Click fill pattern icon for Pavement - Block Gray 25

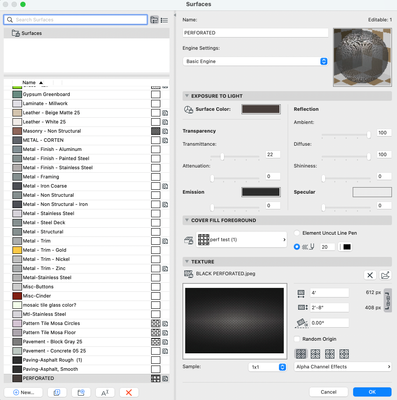coord(156,342)
